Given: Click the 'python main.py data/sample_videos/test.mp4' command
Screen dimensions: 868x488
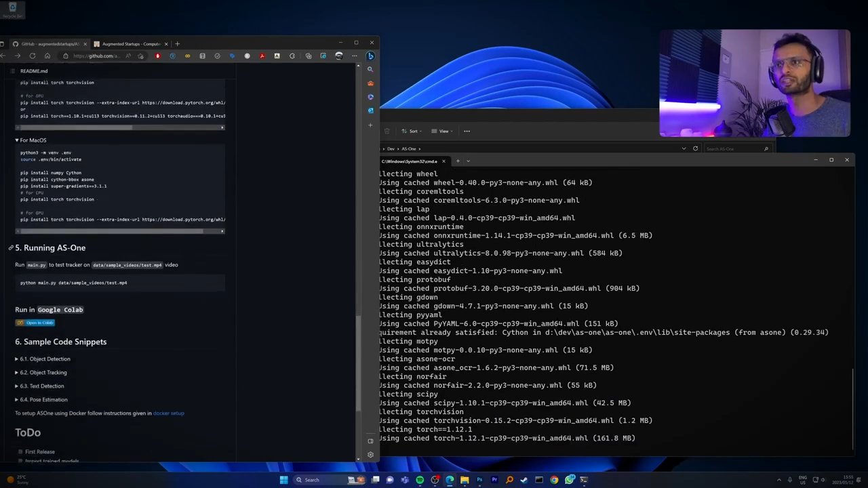Looking at the screenshot, I should (x=73, y=283).
